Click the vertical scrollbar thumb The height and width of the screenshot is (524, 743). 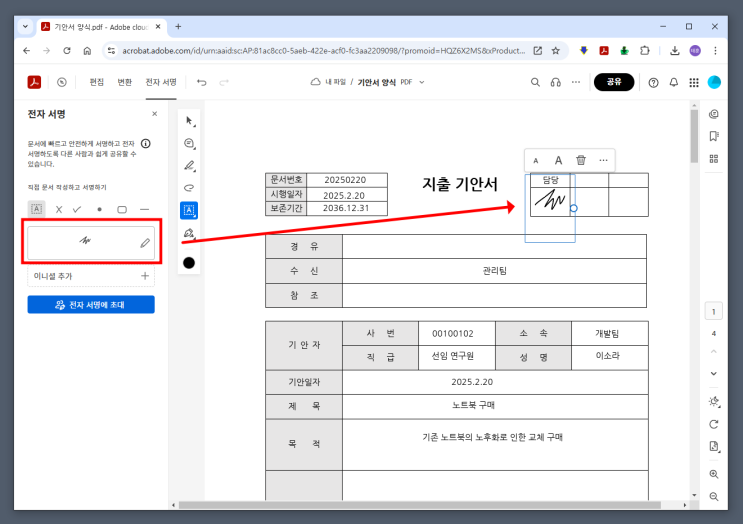(x=694, y=136)
